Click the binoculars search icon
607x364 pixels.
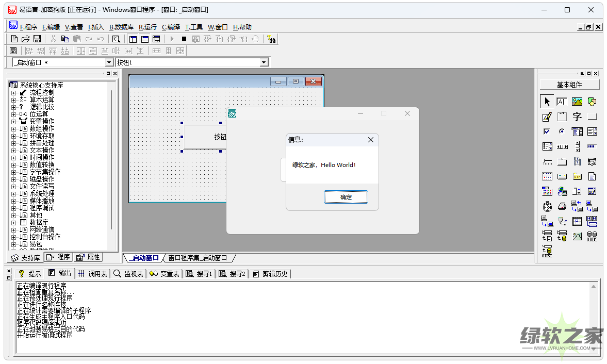pyautogui.click(x=271, y=39)
